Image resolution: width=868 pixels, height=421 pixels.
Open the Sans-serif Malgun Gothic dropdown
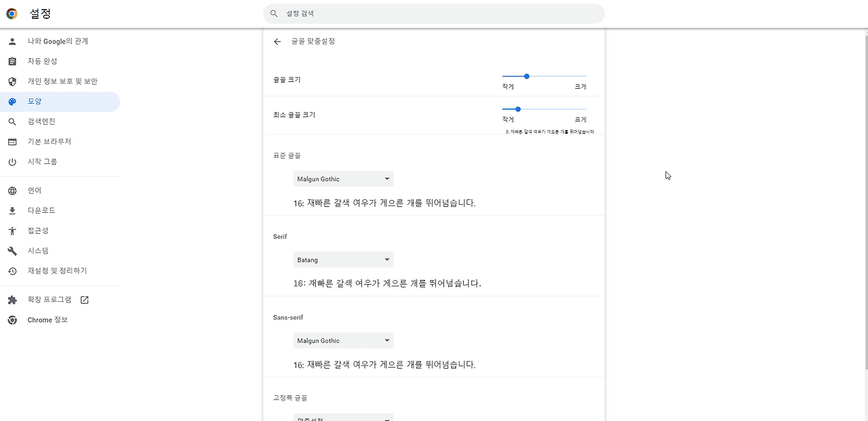tap(342, 340)
